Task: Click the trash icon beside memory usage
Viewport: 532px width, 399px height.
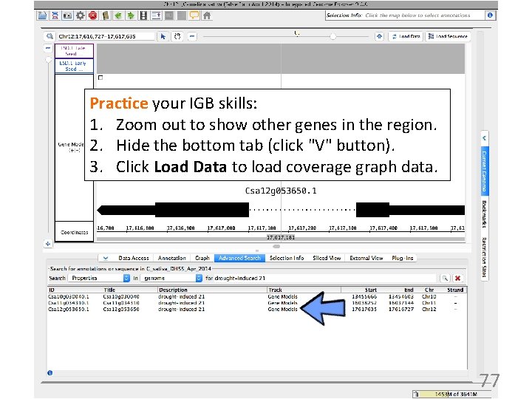Action: (x=416, y=394)
